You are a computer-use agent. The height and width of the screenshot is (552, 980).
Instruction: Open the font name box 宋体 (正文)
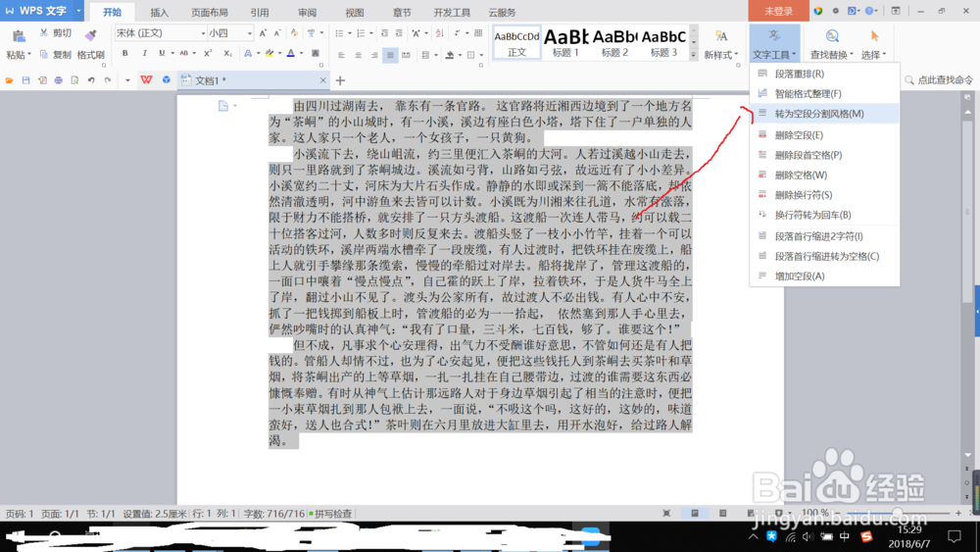[x=160, y=33]
